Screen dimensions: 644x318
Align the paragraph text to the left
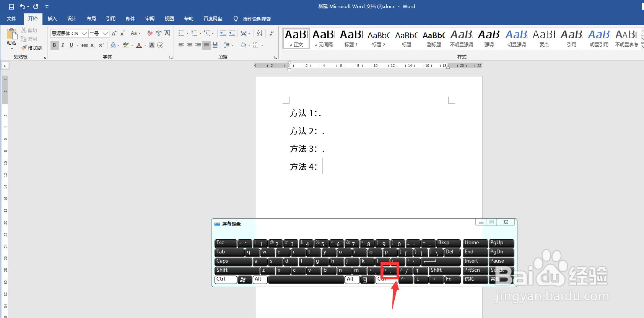click(181, 45)
